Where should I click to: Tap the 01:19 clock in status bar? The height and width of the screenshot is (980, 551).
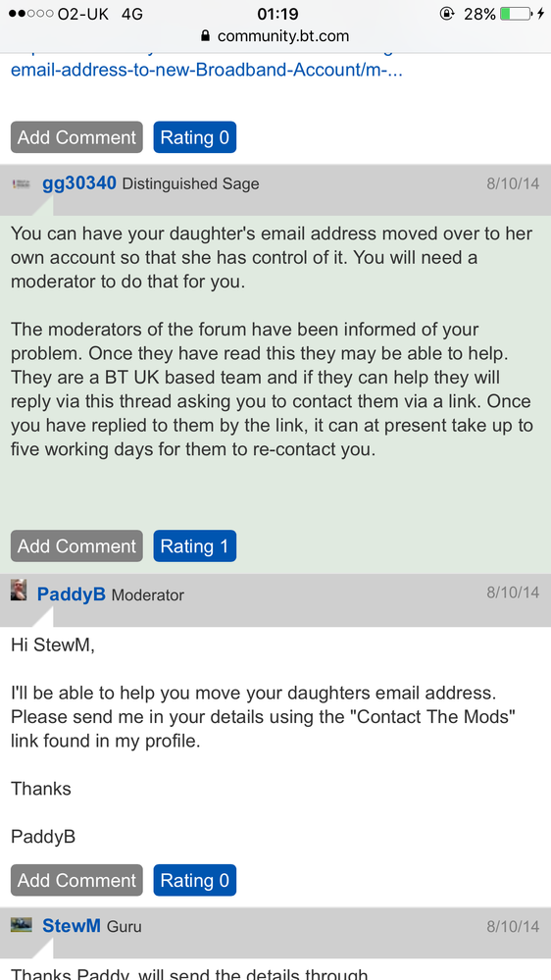[x=277, y=13]
